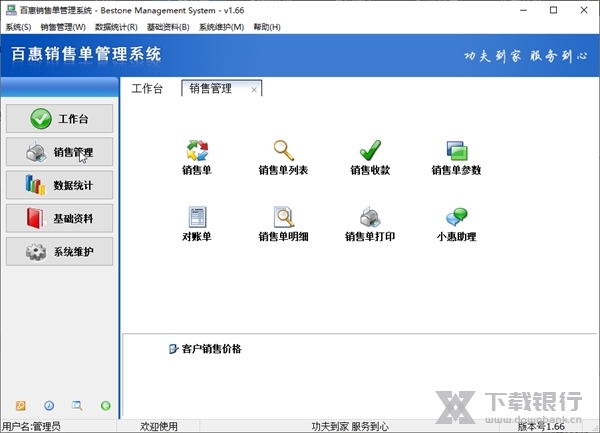Open the 系统维护(M) menu
Image resolution: width=600 pixels, height=433 pixels.
coord(222,27)
